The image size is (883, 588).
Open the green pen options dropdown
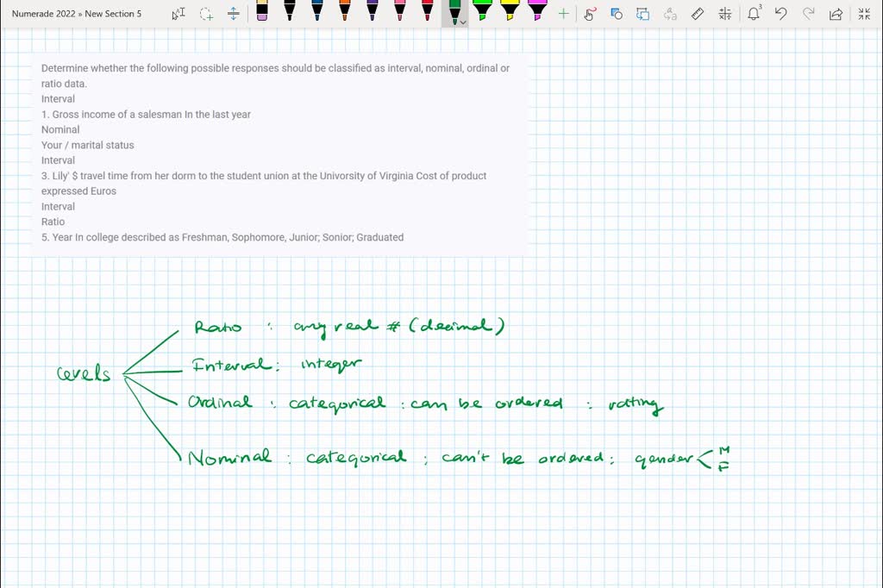click(463, 18)
